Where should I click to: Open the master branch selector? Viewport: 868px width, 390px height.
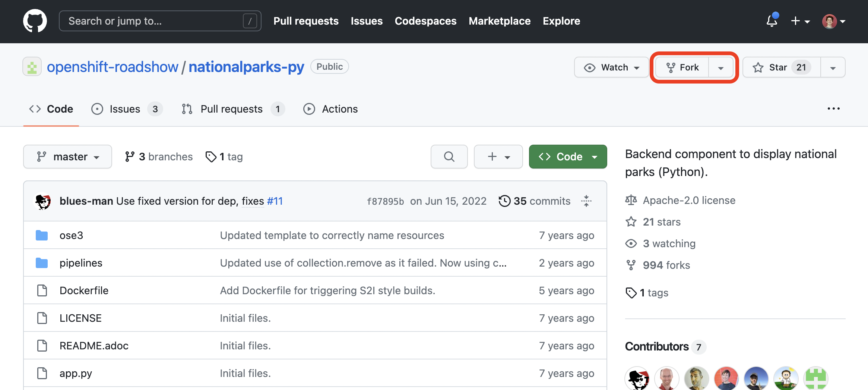point(67,157)
